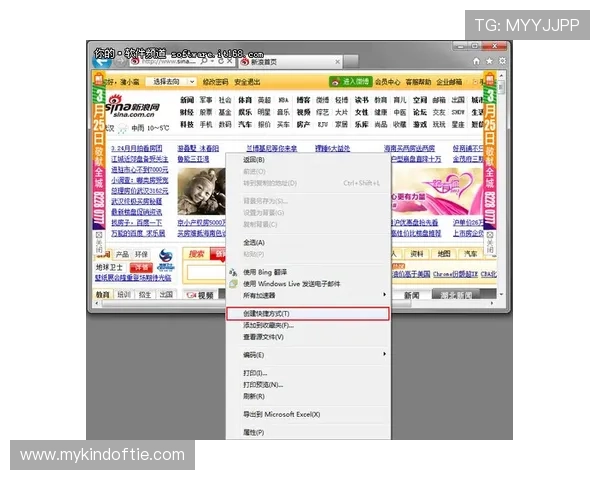Click the horizontal scrollbar left arrow
This screenshot has width=600, height=480.
tap(97, 303)
